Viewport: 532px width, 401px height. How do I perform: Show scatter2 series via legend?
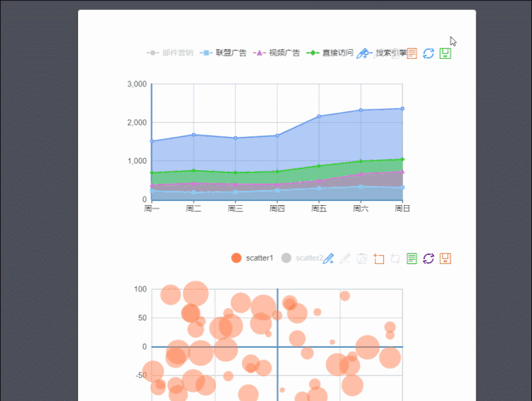[302, 258]
